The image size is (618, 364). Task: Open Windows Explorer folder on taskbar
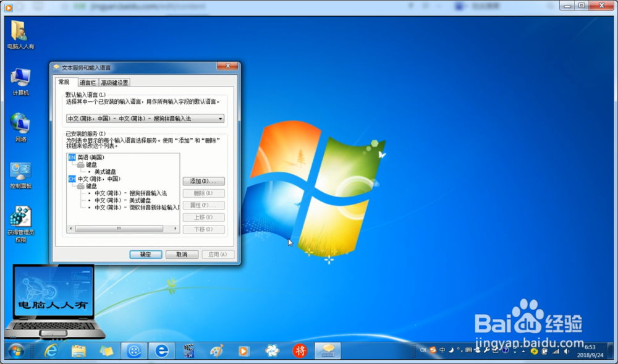pyautogui.click(x=78, y=350)
